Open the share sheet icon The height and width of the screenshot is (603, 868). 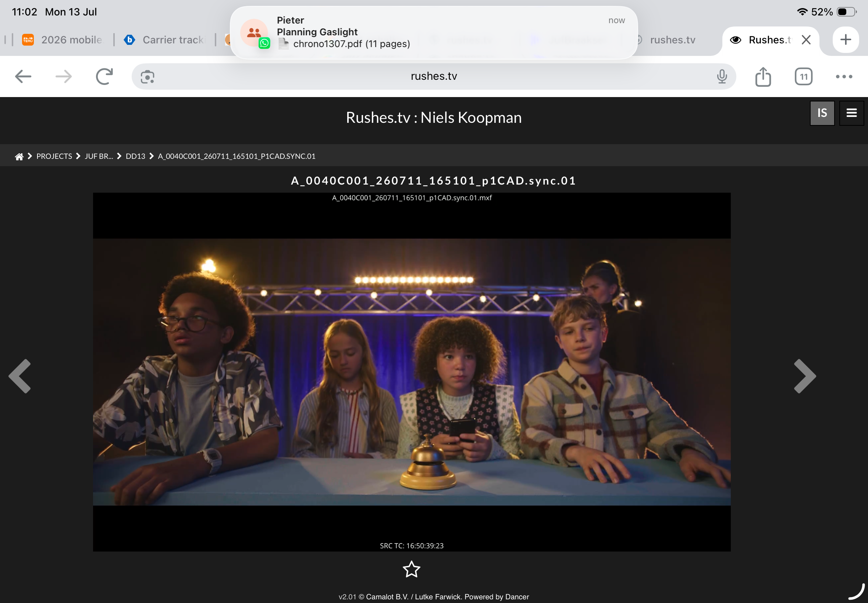(763, 77)
